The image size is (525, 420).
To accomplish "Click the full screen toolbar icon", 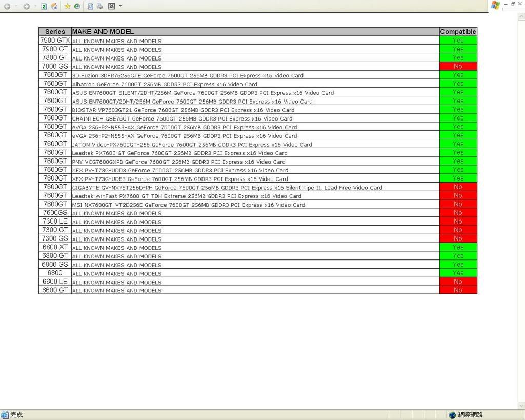I will (x=111, y=6).
